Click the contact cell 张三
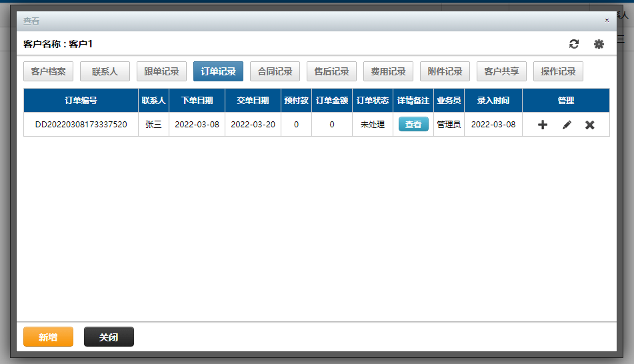 click(153, 125)
